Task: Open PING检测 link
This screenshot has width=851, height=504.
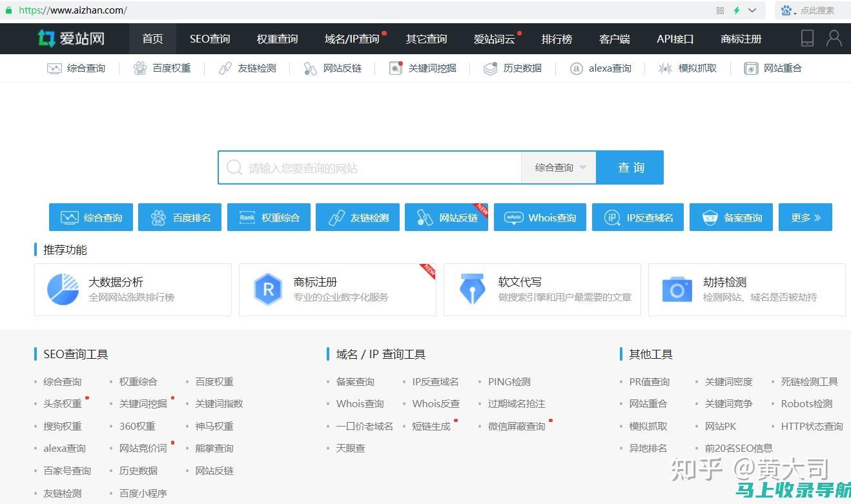Action: pyautogui.click(x=509, y=382)
